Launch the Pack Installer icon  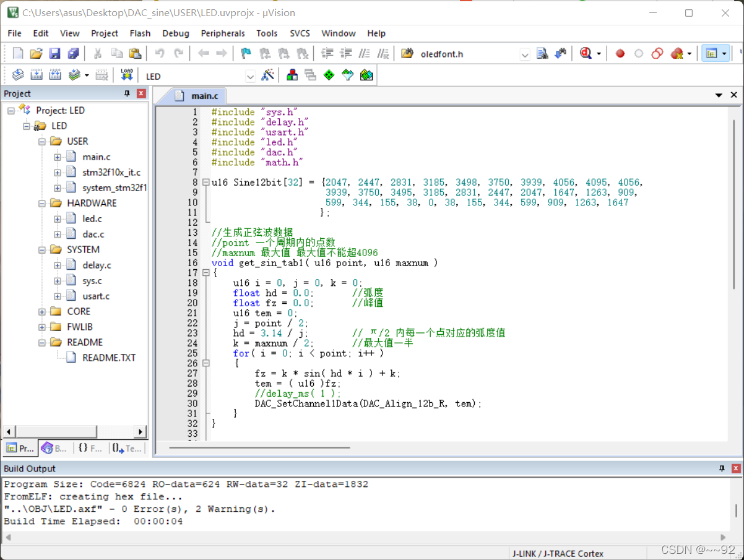tap(366, 75)
